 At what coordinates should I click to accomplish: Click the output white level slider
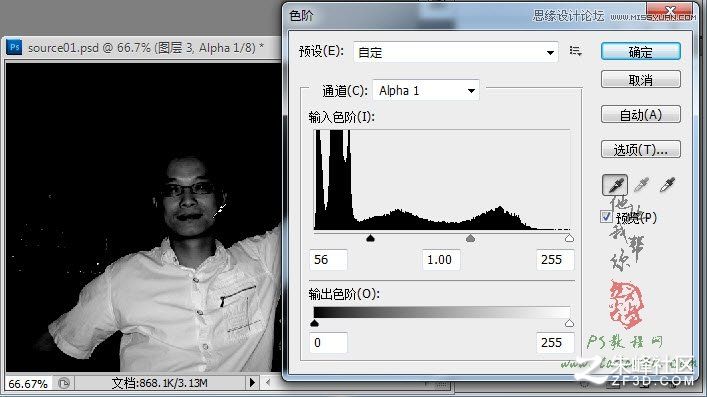click(569, 323)
